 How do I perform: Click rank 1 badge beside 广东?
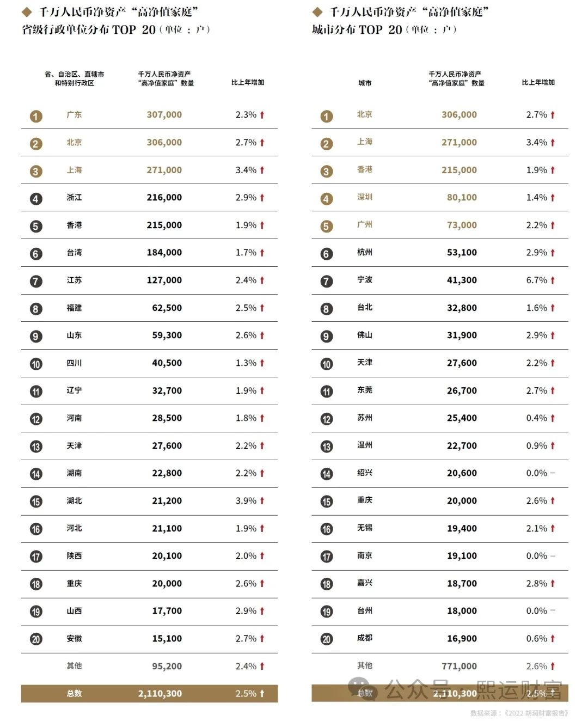click(x=36, y=116)
